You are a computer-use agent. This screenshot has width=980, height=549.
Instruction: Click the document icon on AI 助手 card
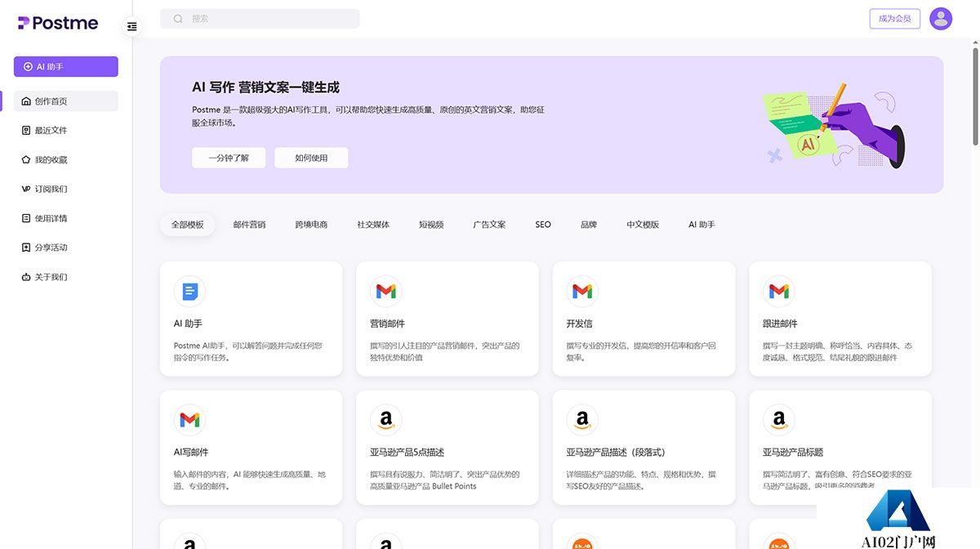tap(189, 291)
